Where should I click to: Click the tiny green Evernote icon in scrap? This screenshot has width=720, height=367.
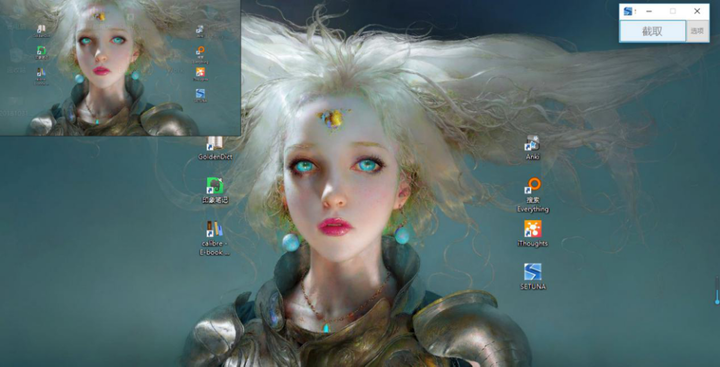pyautogui.click(x=41, y=50)
